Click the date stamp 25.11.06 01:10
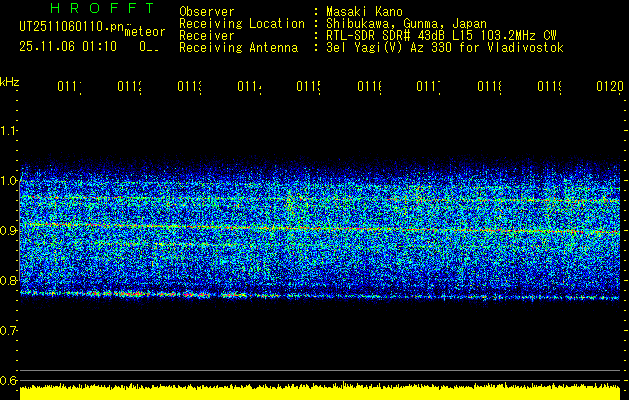 [68, 47]
